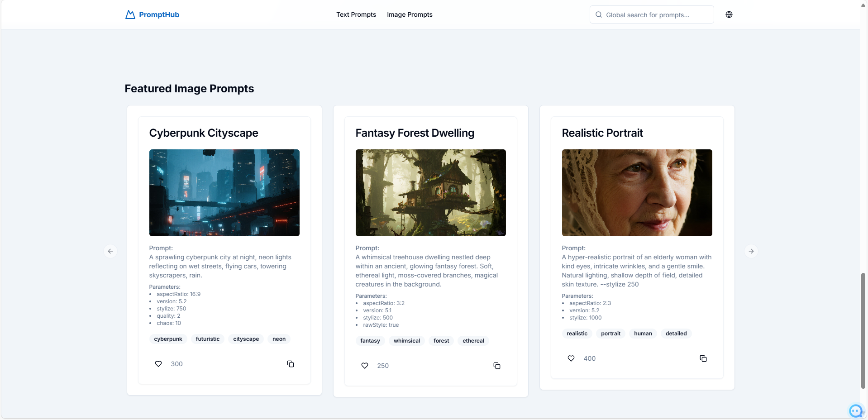Go to previous featured prompts slide
Image resolution: width=868 pixels, height=420 pixels.
pyautogui.click(x=110, y=251)
